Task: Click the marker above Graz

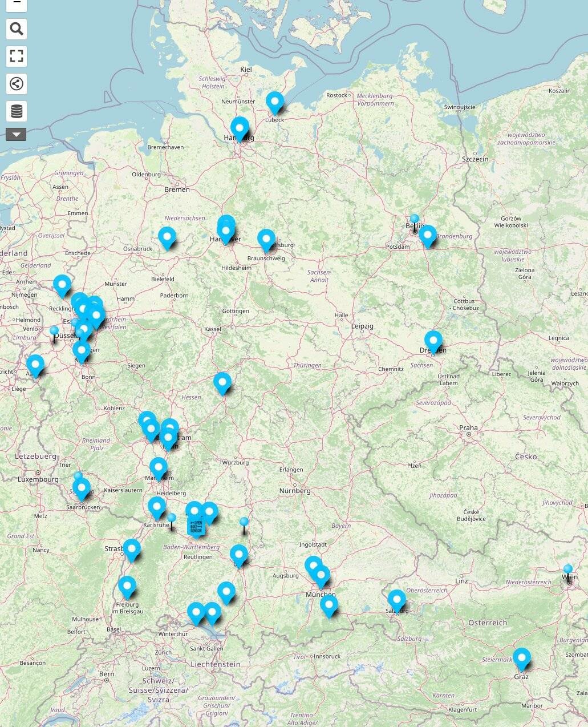Action: [x=521, y=658]
